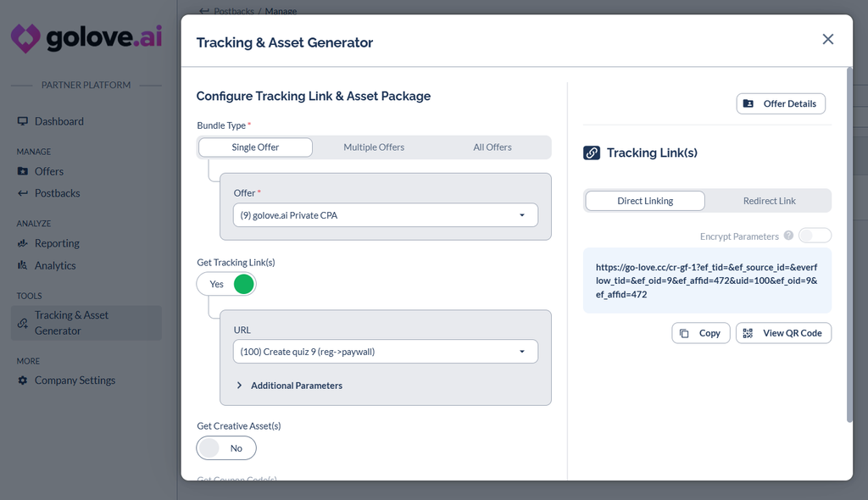Switch to the Redirect Link tab
Viewport: 868px width, 500px height.
[769, 201]
